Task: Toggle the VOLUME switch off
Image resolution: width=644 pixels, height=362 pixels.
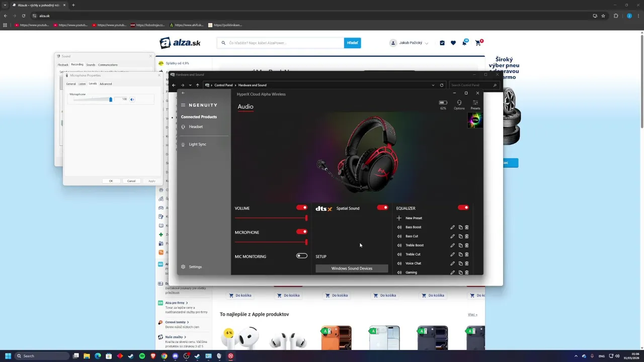Action: 302,207
